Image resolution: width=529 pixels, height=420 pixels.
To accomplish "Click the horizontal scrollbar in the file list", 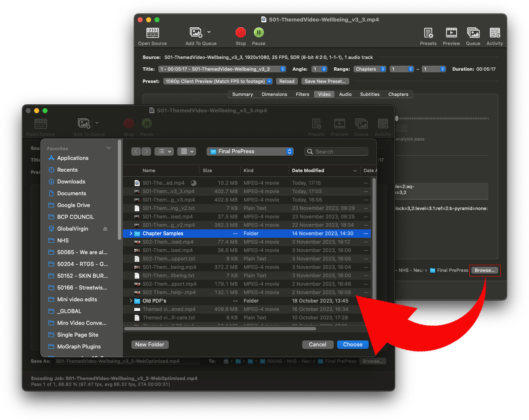I will tap(220, 329).
